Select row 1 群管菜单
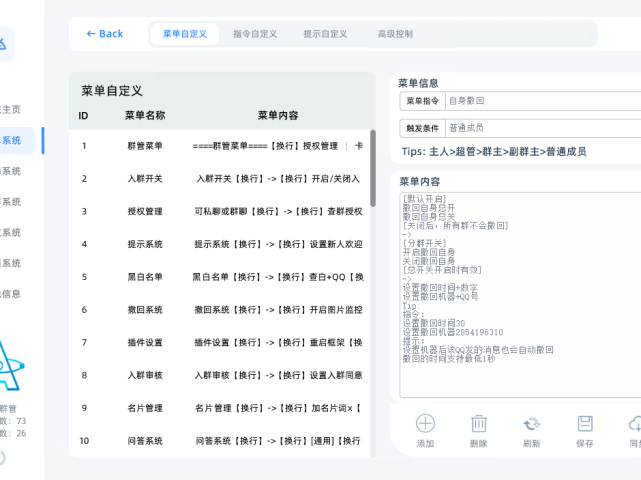Viewport: 641px width, 480px height. [x=220, y=146]
